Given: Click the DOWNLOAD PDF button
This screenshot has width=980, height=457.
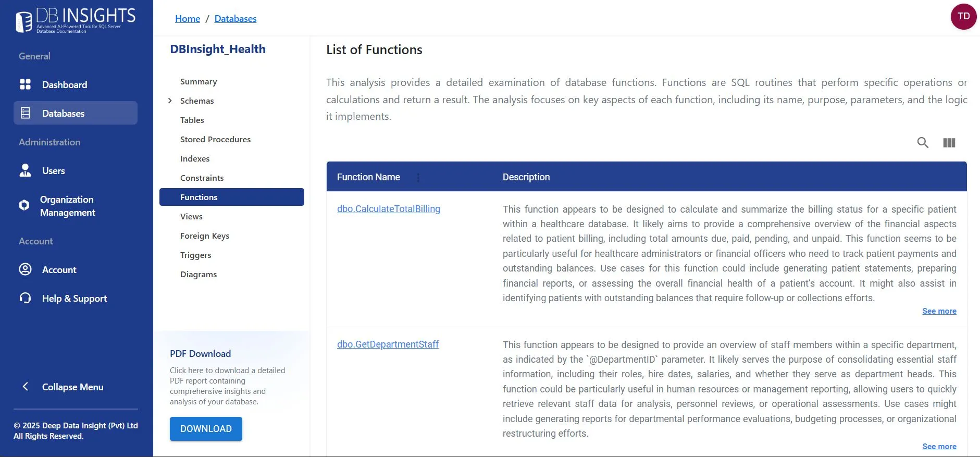Looking at the screenshot, I should tap(206, 429).
